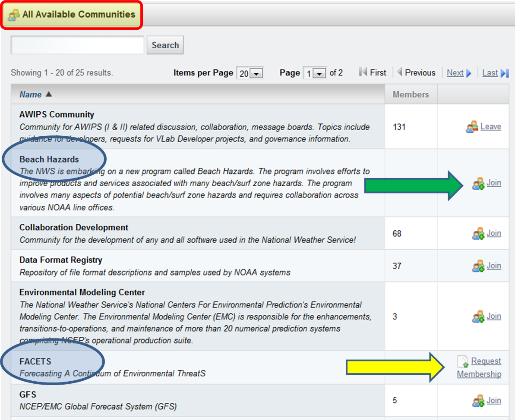The image size is (515, 420).
Task: Select the 68 members count cell
Action: point(411,233)
